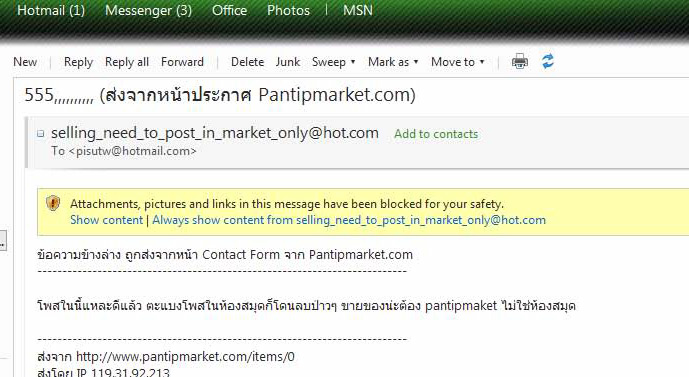This screenshot has height=377, width=689.
Task: Click the blue refresh arrows icon
Action: point(548,61)
